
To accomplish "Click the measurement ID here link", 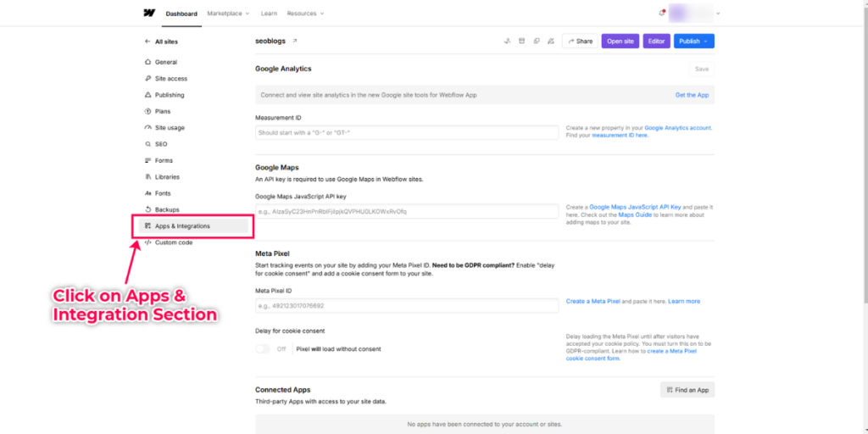I will 620,135.
